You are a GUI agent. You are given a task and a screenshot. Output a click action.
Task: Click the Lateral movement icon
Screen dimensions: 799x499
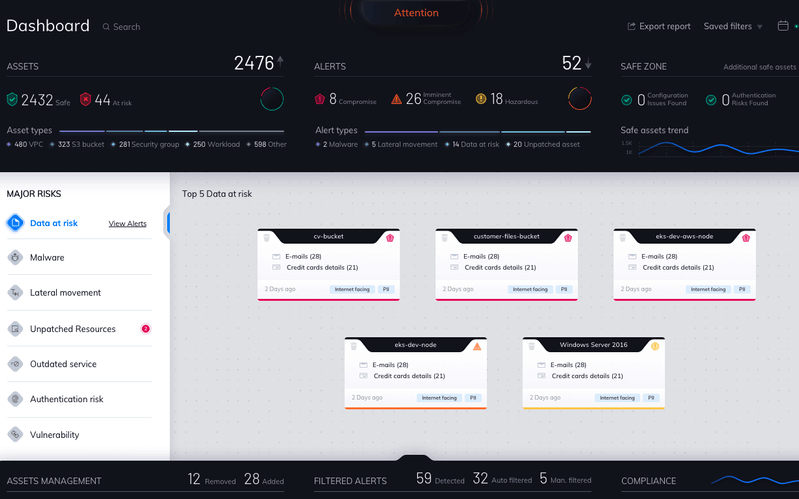[x=15, y=293]
